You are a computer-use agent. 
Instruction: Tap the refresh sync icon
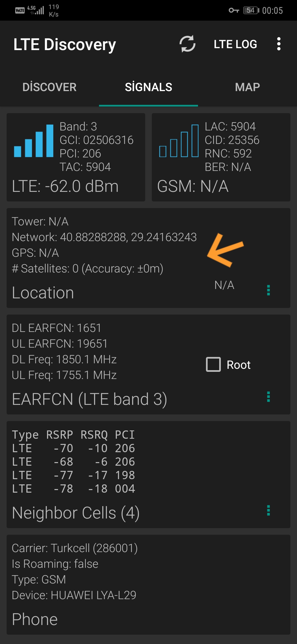(x=188, y=44)
